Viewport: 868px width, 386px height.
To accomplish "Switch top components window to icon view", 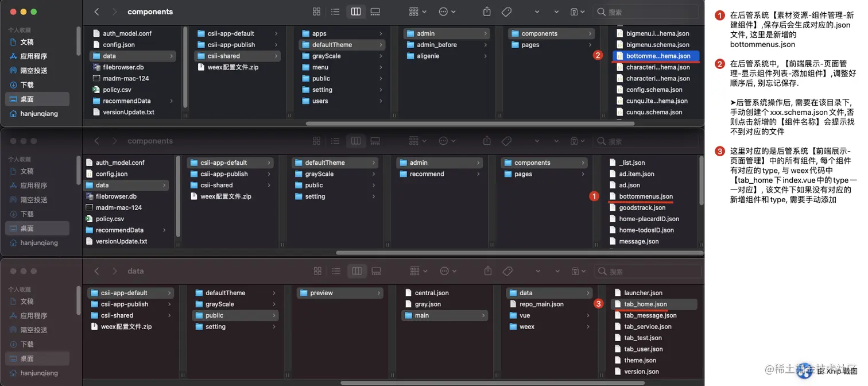I will pyautogui.click(x=316, y=11).
